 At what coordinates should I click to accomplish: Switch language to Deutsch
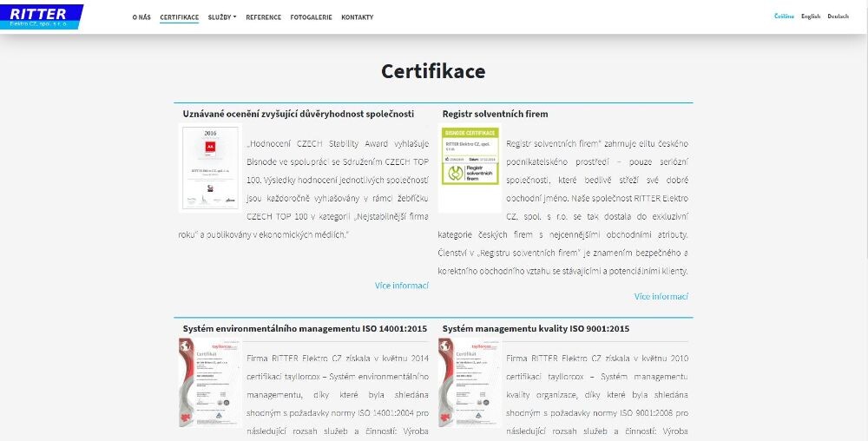click(838, 16)
